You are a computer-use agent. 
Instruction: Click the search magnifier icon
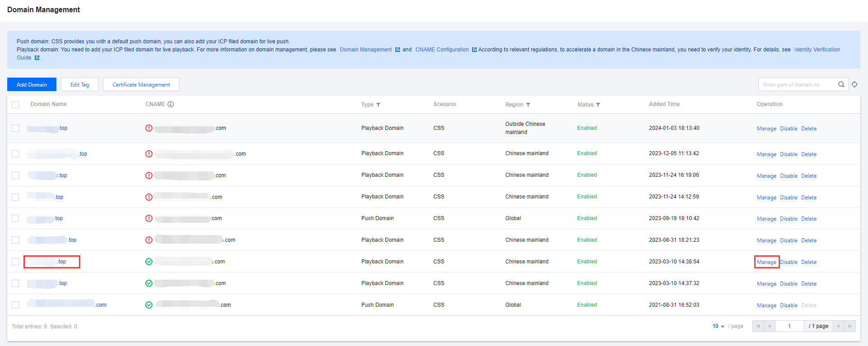[841, 84]
